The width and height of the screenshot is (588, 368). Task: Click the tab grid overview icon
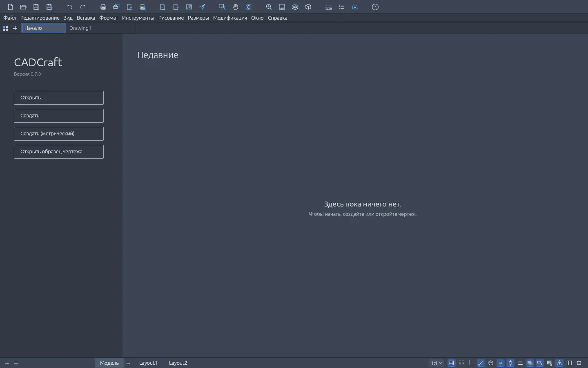[x=5, y=28]
